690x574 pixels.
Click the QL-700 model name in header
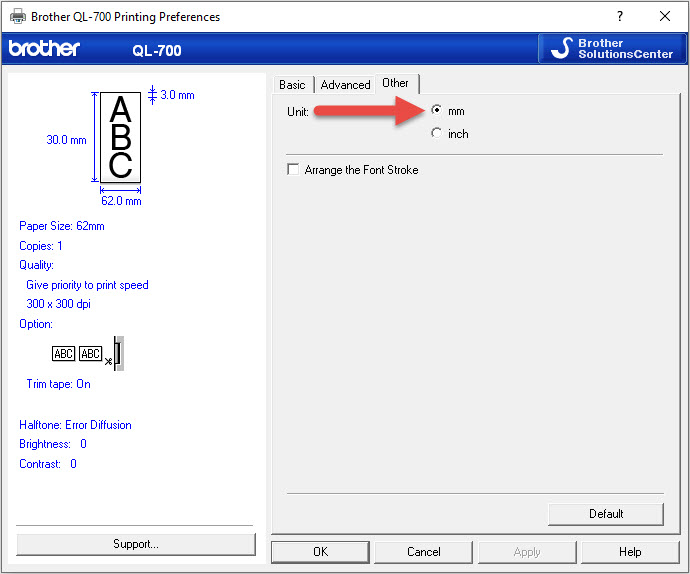(x=157, y=50)
